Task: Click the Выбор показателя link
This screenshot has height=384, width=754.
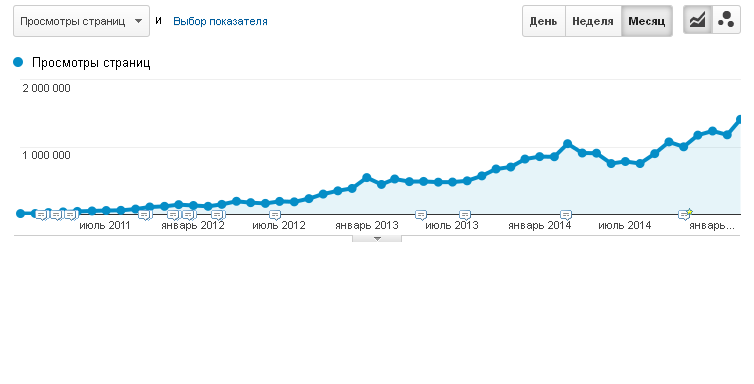Action: 220,21
